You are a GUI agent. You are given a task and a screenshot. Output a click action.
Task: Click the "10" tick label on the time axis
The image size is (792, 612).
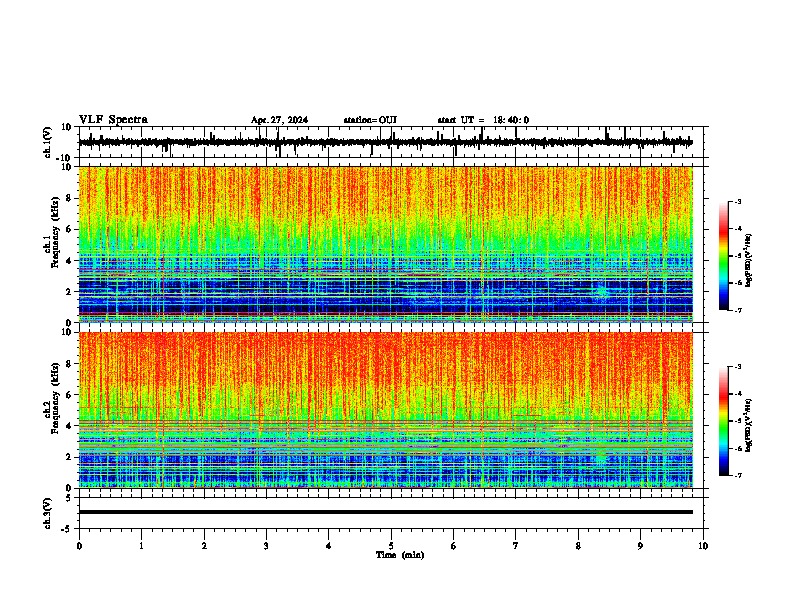(x=703, y=546)
